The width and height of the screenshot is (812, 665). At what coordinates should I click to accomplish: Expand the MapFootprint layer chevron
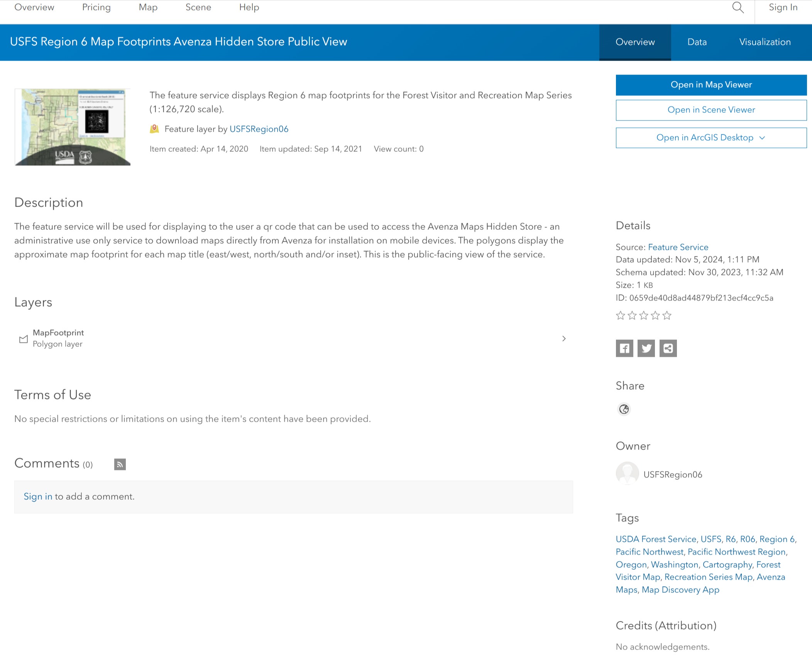pyautogui.click(x=564, y=339)
